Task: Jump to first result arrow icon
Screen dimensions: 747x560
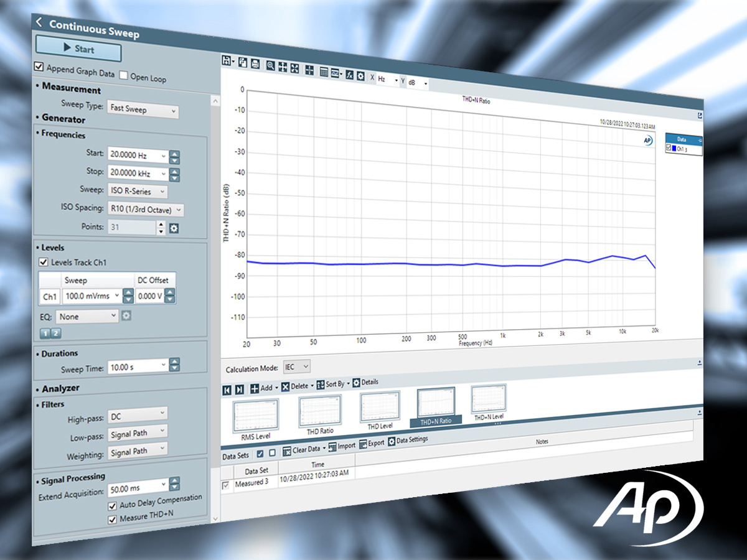Action: (227, 389)
